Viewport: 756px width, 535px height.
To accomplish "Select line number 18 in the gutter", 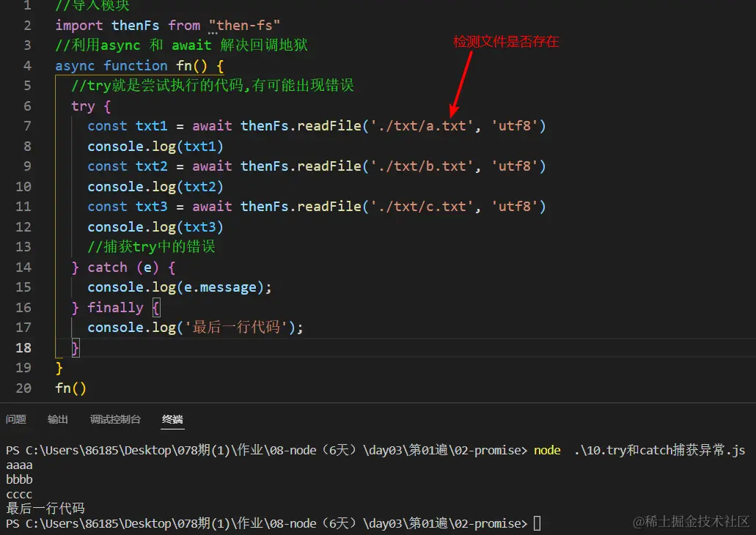I will (23, 347).
